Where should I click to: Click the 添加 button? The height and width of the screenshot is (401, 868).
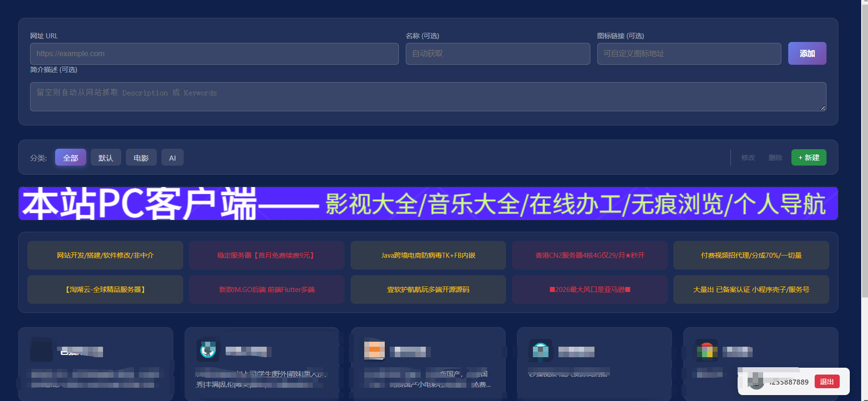pos(807,53)
